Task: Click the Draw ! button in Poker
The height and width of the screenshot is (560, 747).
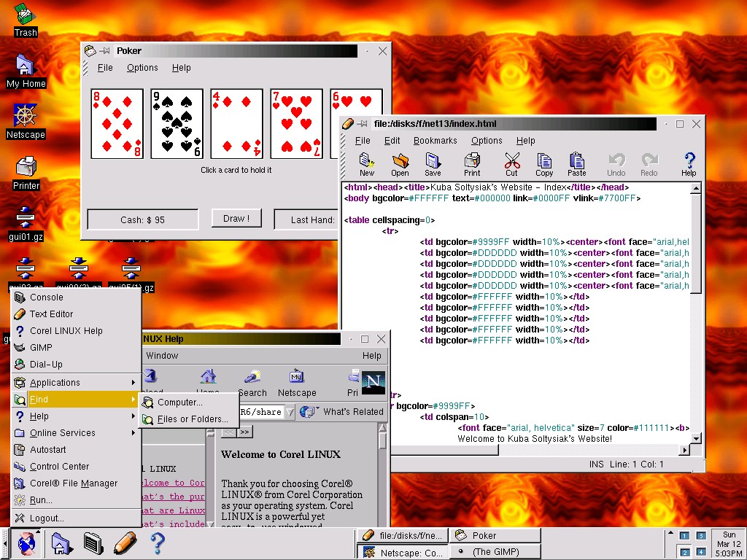Action: pyautogui.click(x=236, y=219)
